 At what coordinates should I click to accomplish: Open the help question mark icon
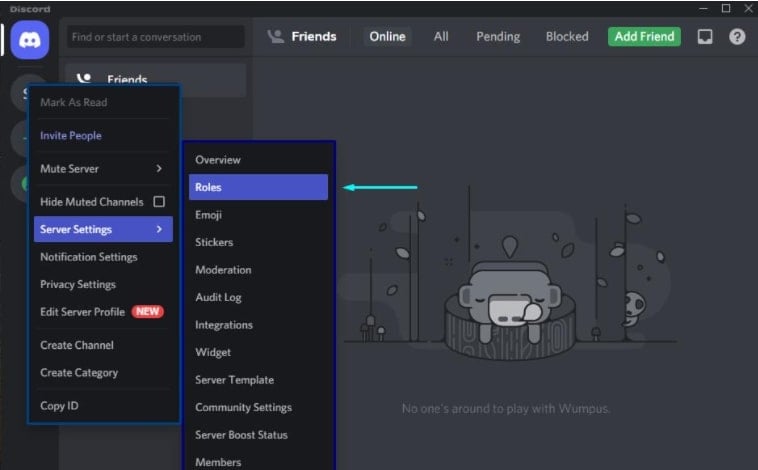point(737,37)
